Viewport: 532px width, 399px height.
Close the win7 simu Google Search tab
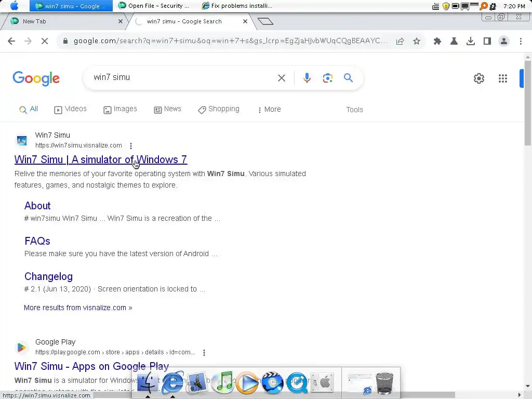click(245, 21)
